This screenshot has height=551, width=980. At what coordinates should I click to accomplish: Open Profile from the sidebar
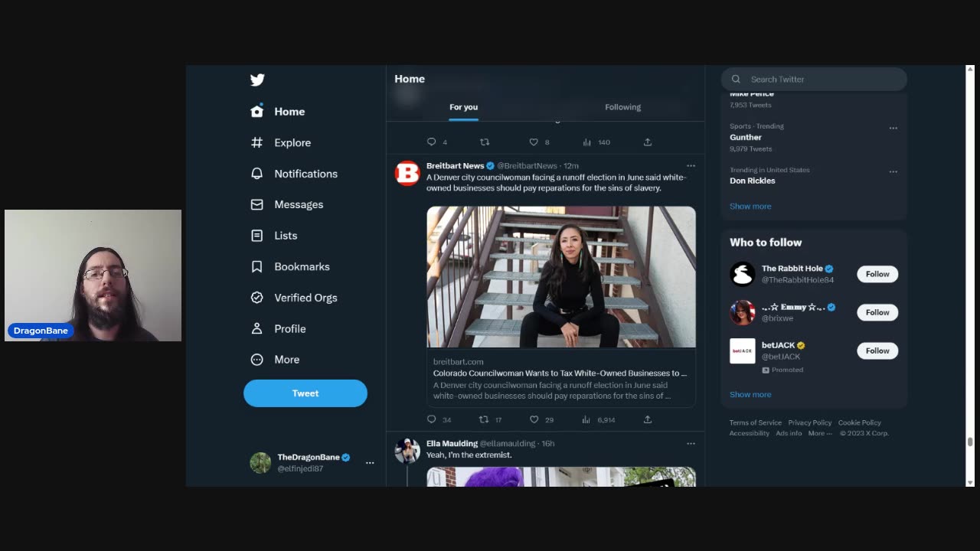[x=279, y=328]
